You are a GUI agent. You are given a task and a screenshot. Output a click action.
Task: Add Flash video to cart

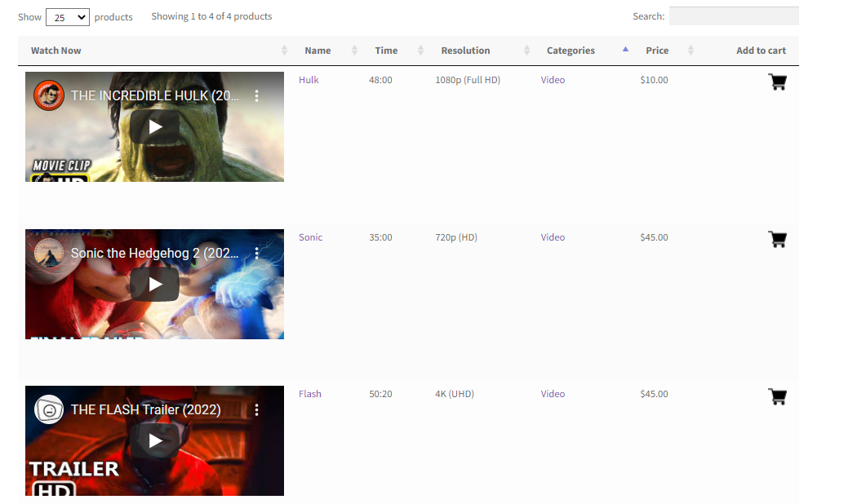[x=777, y=396]
